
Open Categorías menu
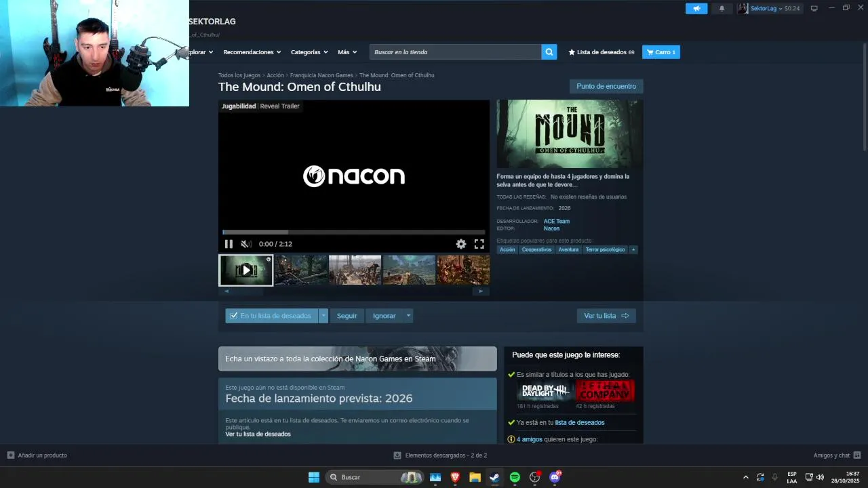coord(309,52)
